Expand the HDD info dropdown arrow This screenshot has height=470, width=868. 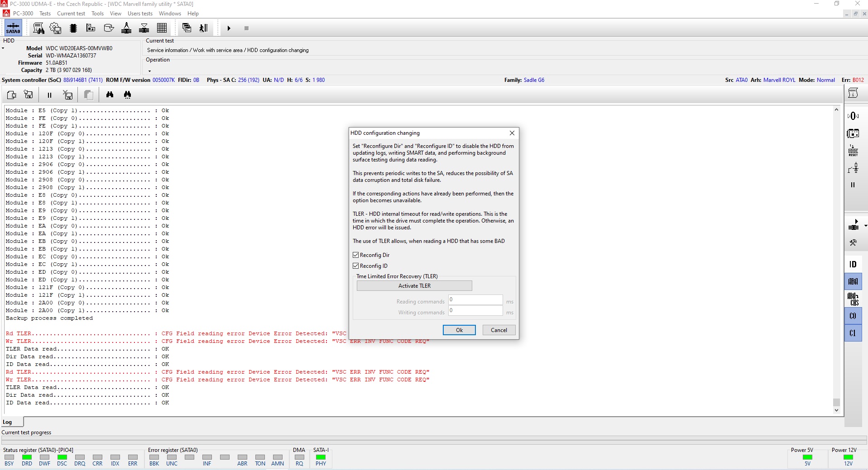[x=3, y=48]
